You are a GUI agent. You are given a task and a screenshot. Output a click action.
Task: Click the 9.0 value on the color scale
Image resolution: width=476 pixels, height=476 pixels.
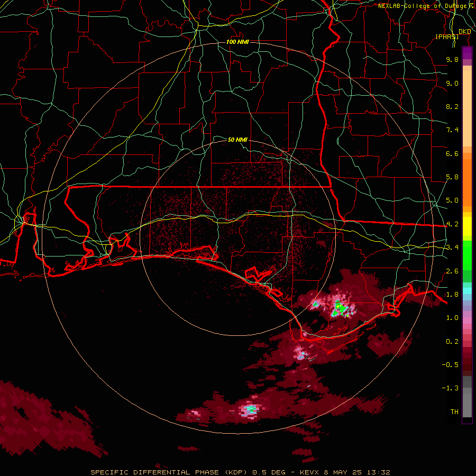tap(452, 83)
